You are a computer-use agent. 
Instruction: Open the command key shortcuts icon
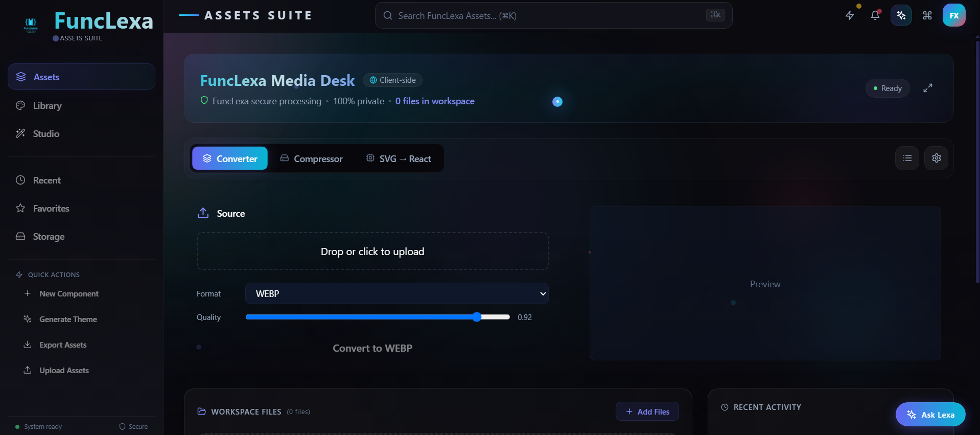[x=927, y=15]
